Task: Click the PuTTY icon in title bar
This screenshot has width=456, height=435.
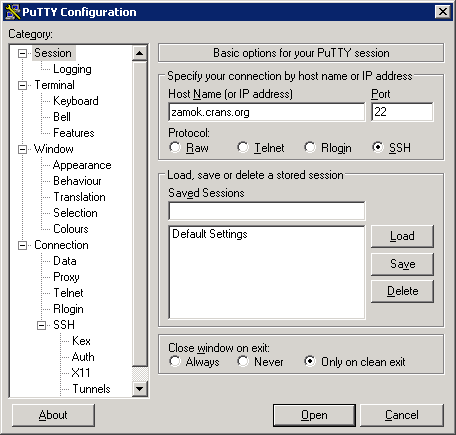Action: (x=13, y=12)
